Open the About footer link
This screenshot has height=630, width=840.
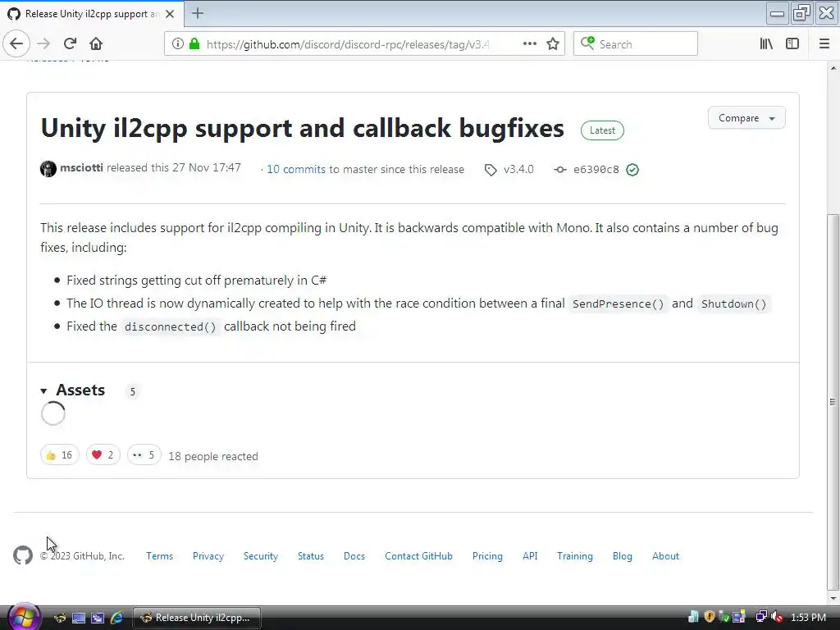tap(665, 556)
